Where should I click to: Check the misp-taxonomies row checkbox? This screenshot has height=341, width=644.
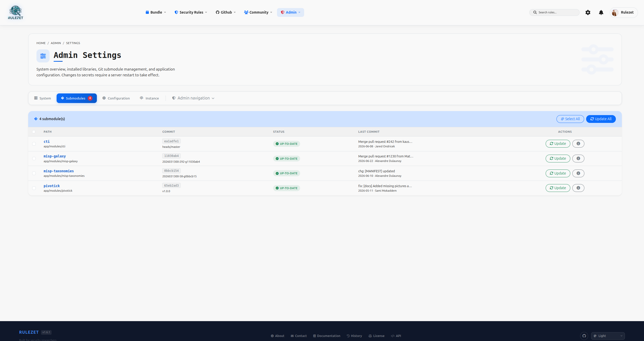tap(34, 173)
